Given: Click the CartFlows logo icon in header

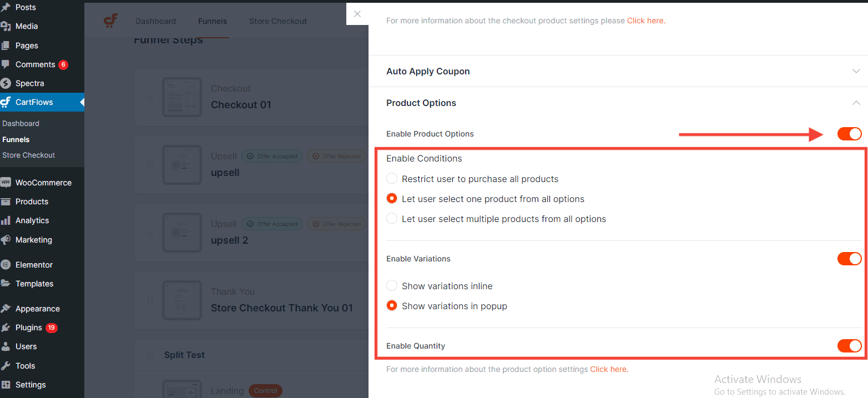Looking at the screenshot, I should point(111,21).
